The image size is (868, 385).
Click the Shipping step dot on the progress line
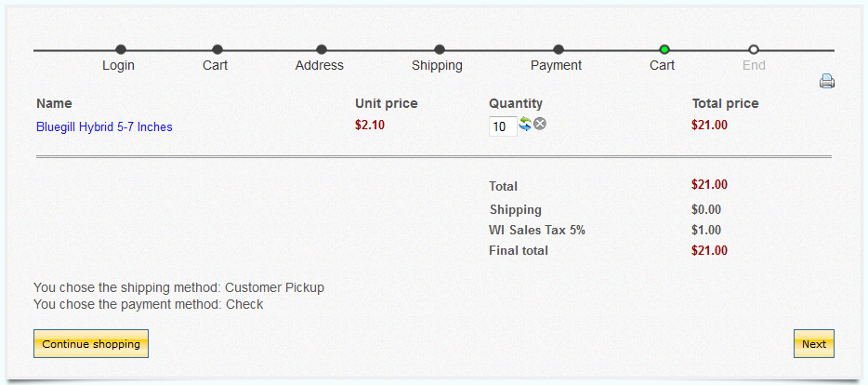[440, 50]
